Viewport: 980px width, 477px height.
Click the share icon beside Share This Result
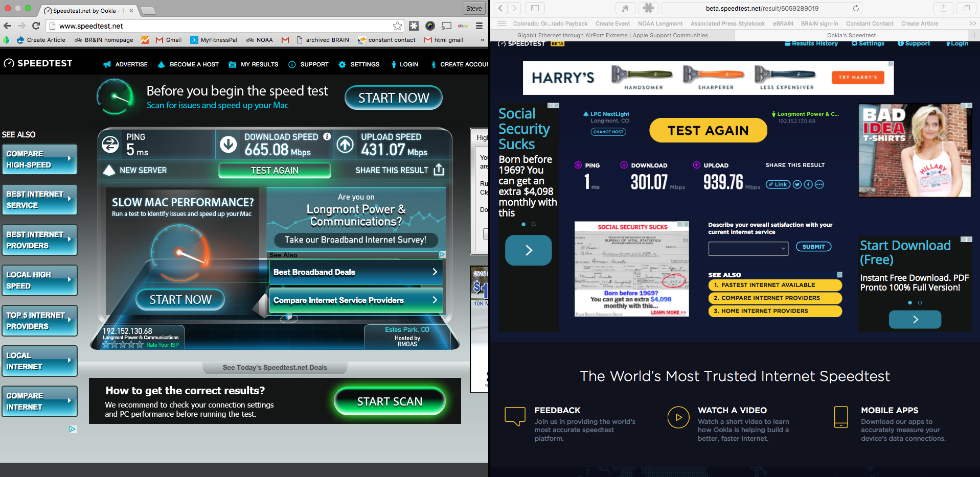click(439, 170)
